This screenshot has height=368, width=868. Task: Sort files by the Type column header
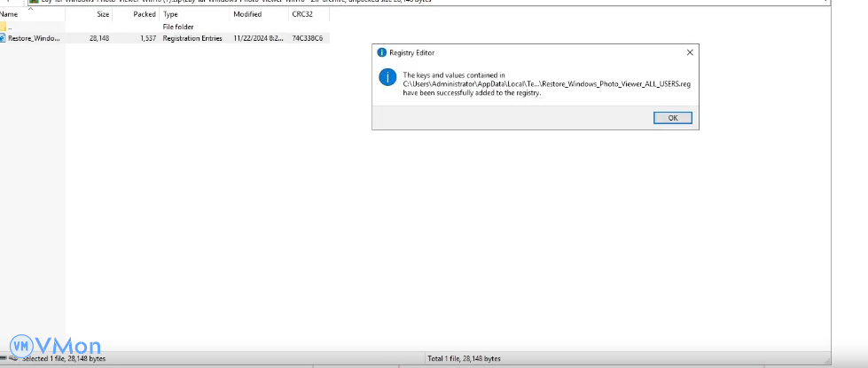tap(171, 15)
